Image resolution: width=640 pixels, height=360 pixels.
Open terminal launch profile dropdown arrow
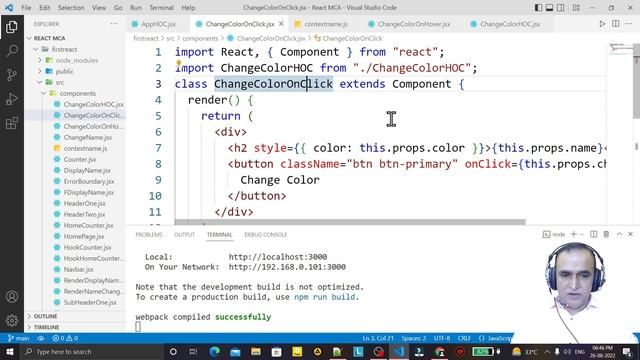pos(582,234)
